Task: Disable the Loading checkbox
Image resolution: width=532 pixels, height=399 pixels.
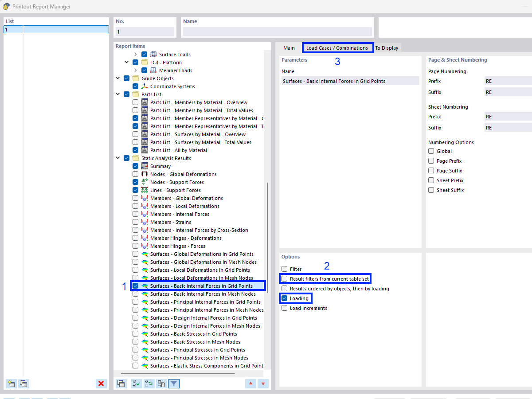Action: 284,298
